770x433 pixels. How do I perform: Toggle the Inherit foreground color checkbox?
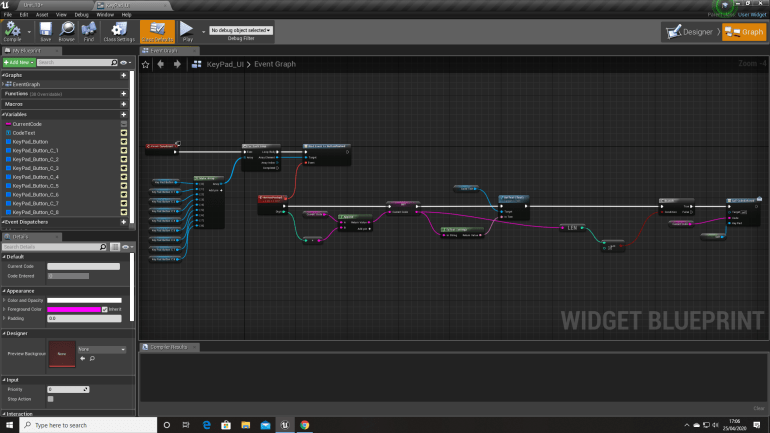click(105, 309)
